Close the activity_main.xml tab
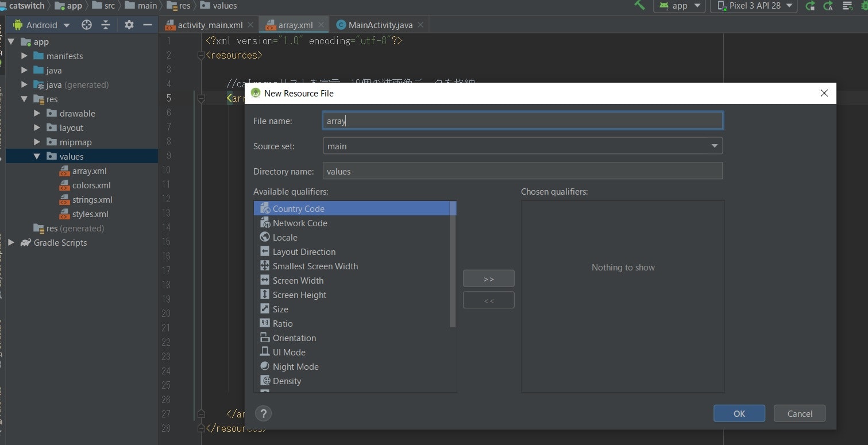The height and width of the screenshot is (445, 868). click(250, 25)
